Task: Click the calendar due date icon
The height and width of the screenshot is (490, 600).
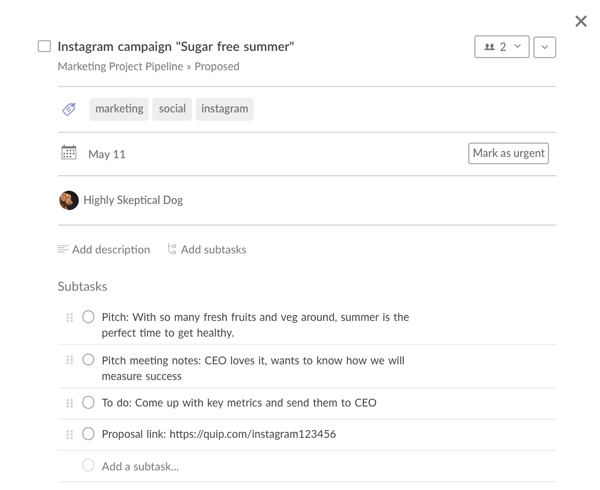Action: click(69, 153)
